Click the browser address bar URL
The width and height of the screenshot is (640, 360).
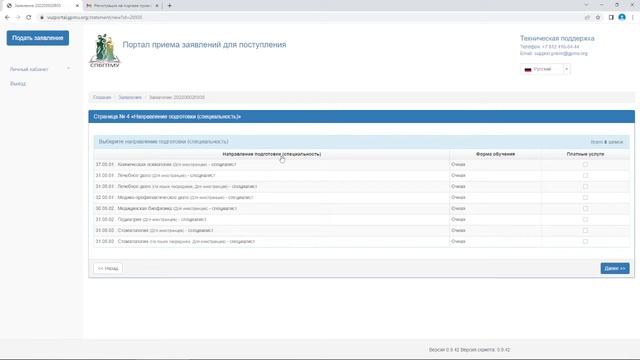94,18
